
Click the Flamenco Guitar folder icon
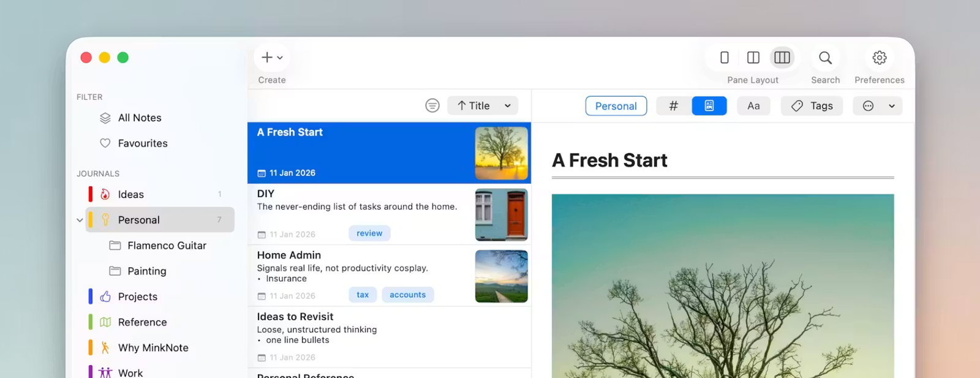(x=115, y=245)
